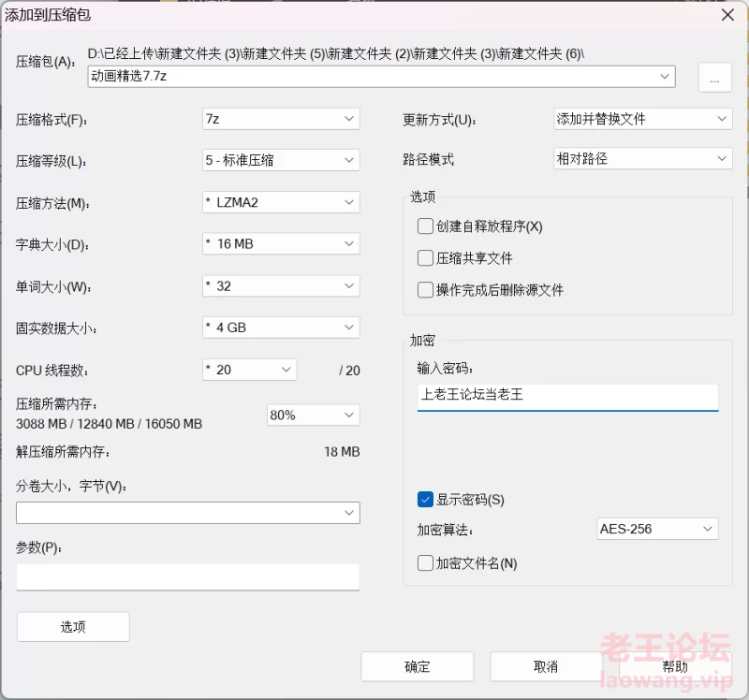Expand the 分卷大小 volume size dropdown
Viewport: 749px width, 700px height.
coord(188,513)
